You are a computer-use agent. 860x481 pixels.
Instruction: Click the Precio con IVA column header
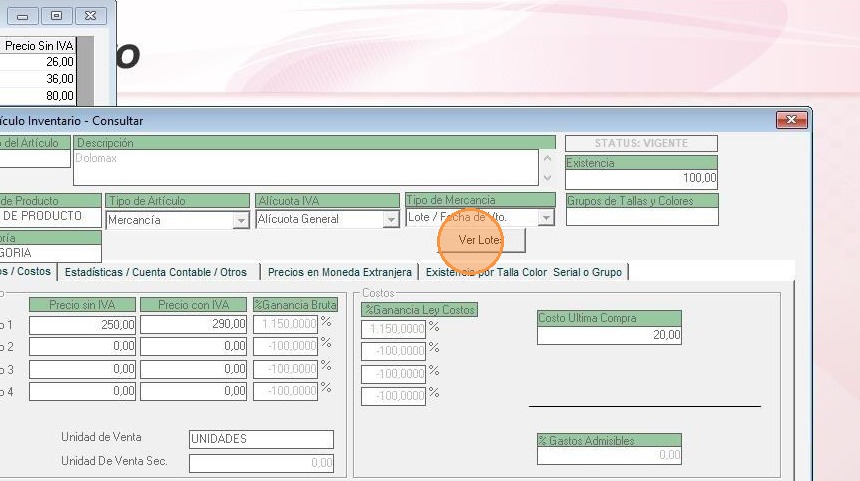194,305
